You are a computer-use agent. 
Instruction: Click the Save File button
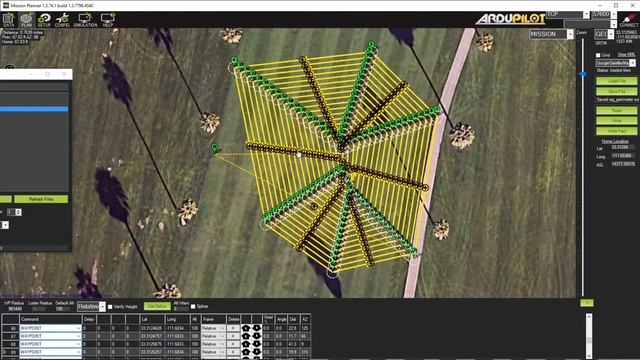pos(616,91)
